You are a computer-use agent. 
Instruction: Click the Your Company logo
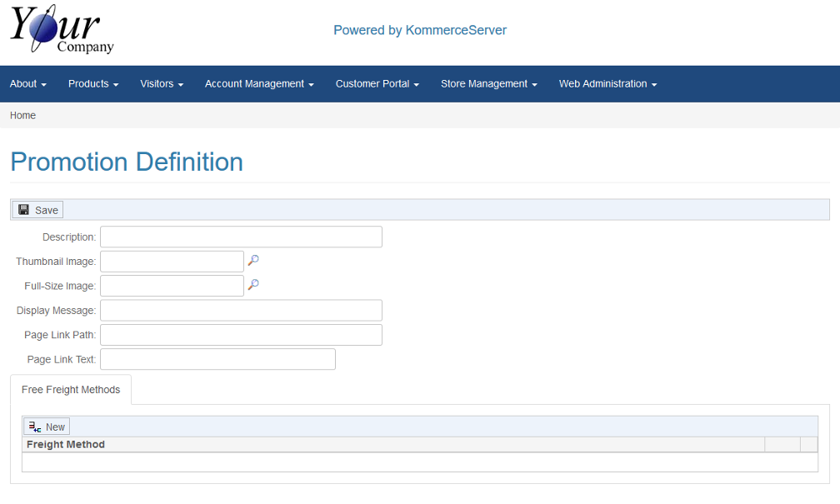click(62, 32)
